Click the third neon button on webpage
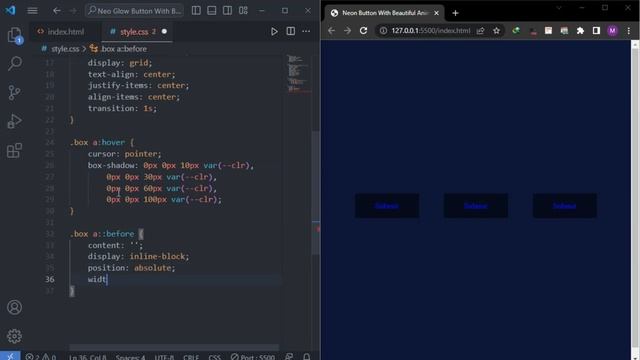The height and width of the screenshot is (360, 640). coord(565,206)
